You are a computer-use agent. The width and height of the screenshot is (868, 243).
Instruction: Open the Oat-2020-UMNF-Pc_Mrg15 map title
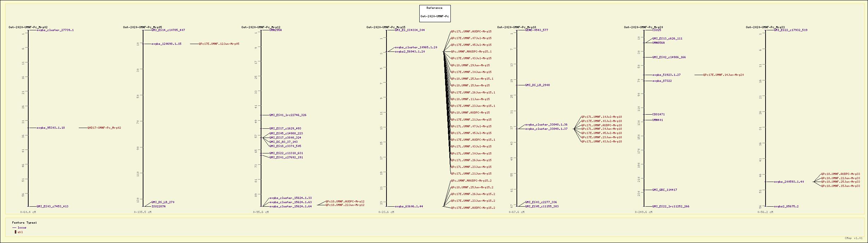coord(386,27)
